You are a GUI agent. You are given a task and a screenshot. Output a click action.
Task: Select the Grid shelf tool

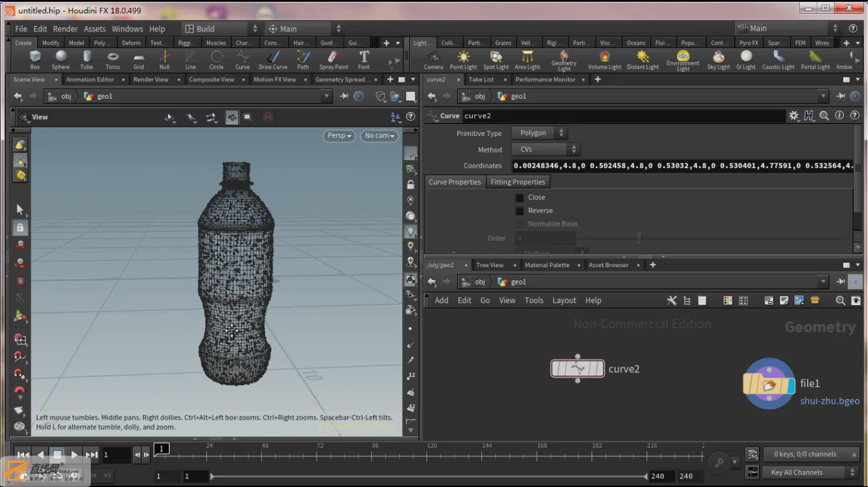click(x=139, y=59)
